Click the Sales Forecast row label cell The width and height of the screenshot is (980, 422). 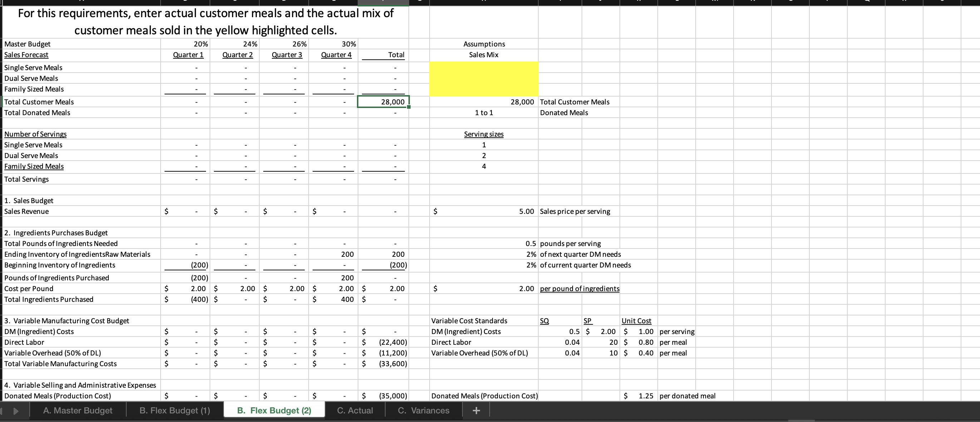tap(26, 54)
